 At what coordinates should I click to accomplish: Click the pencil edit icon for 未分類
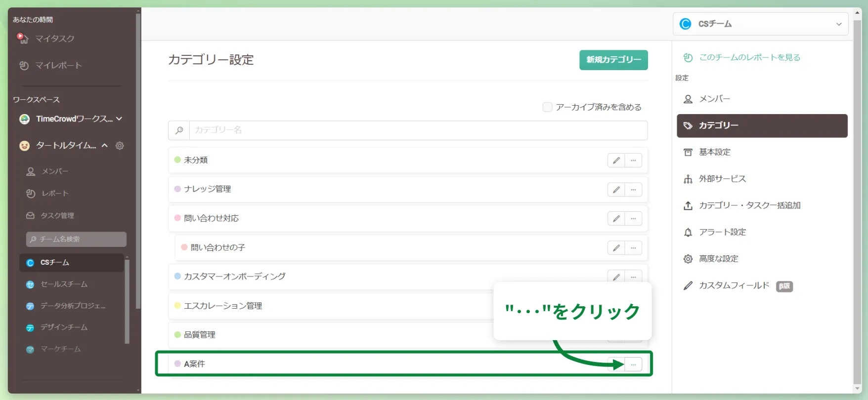616,160
